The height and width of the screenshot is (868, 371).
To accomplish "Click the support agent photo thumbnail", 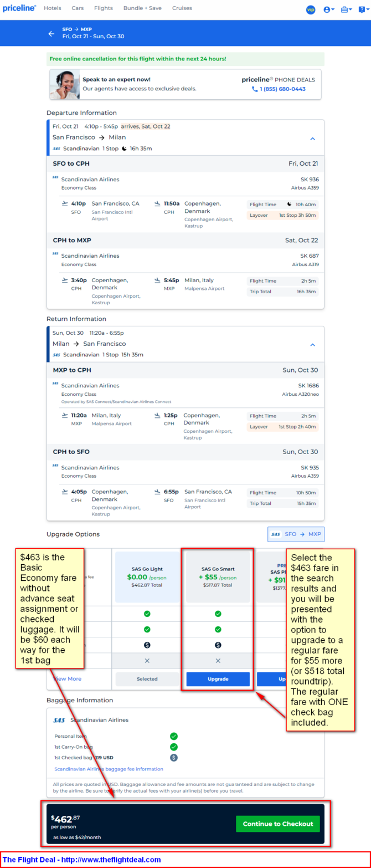I will [64, 84].
